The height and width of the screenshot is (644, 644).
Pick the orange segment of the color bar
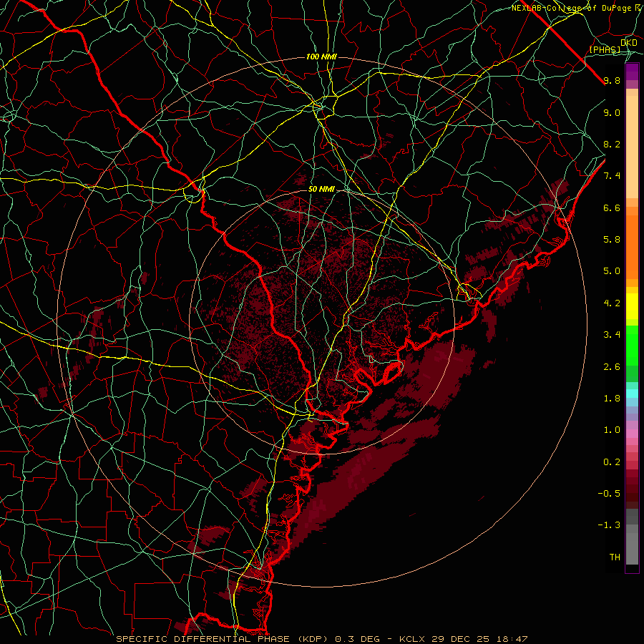point(632,246)
